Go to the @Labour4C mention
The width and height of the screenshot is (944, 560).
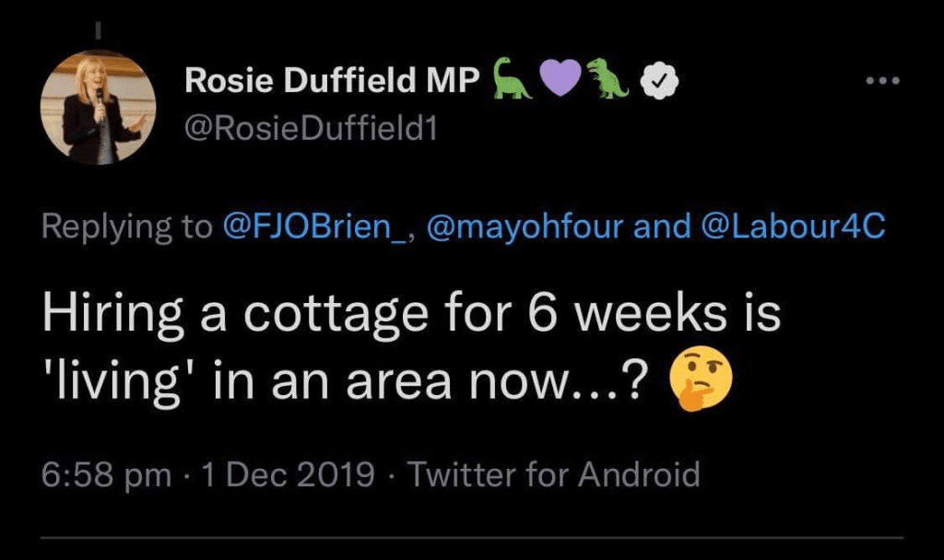point(795,227)
